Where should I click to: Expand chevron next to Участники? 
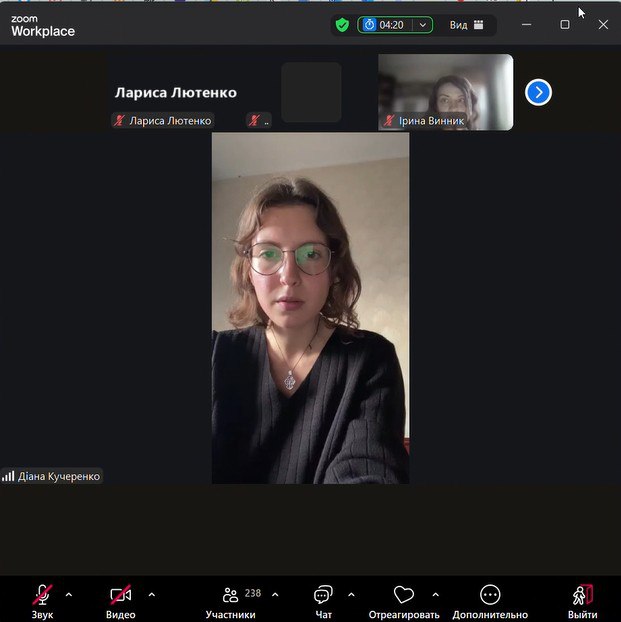(x=277, y=594)
